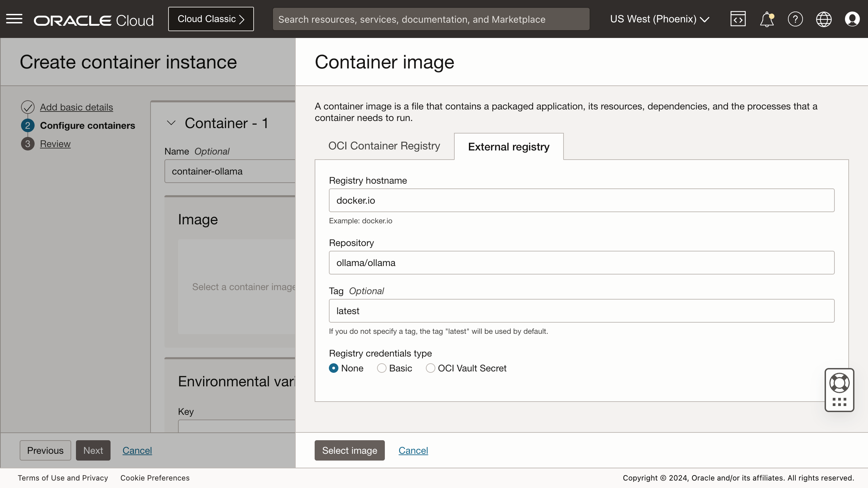Open the language globe icon
The width and height of the screenshot is (868, 488).
coord(824,19)
